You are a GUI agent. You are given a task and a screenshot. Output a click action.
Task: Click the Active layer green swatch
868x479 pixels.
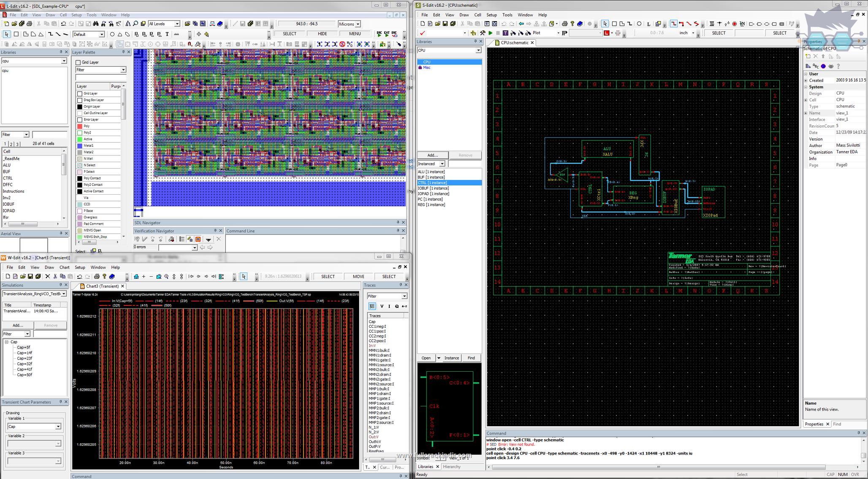click(x=80, y=139)
